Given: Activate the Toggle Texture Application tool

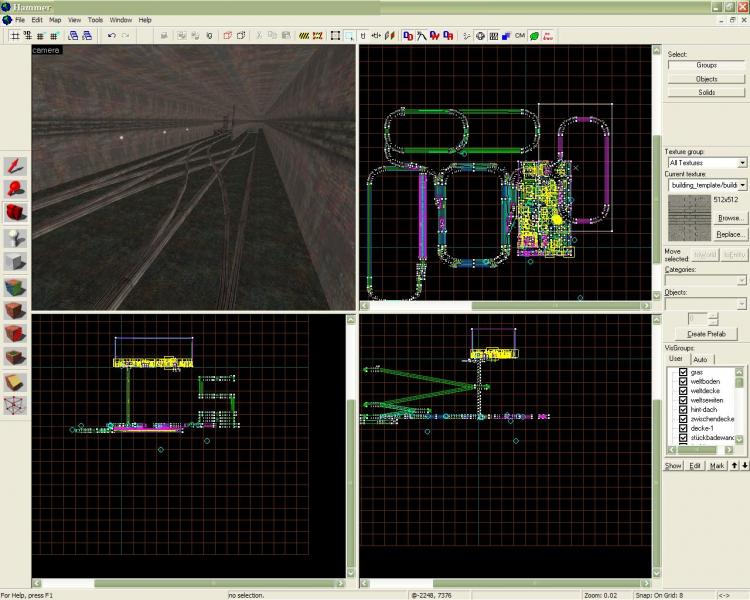Looking at the screenshot, I should pyautogui.click(x=15, y=286).
